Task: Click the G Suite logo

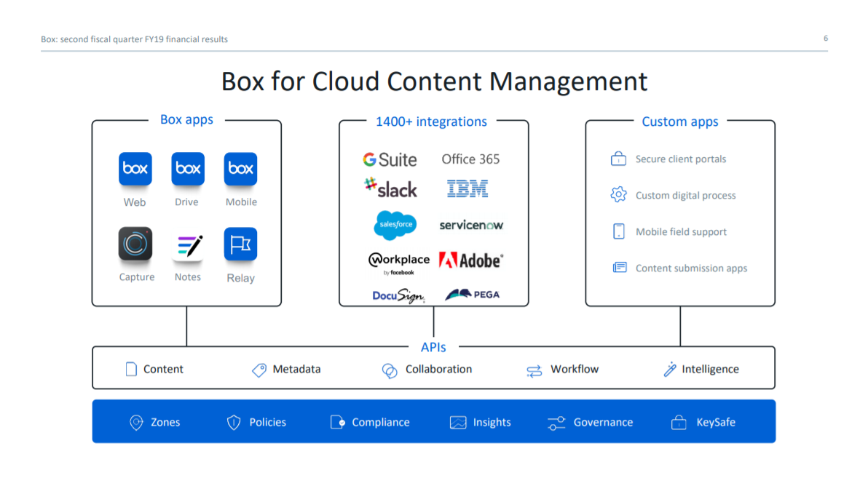Action: pos(390,160)
